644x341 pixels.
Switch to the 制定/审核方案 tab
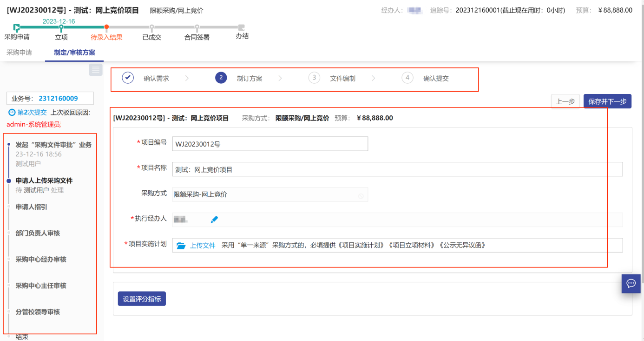74,53
